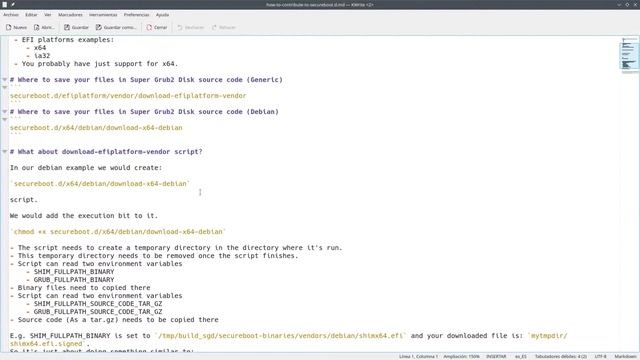Collapse the 'Where to save... (Debian)' heading fold

tap(5, 111)
